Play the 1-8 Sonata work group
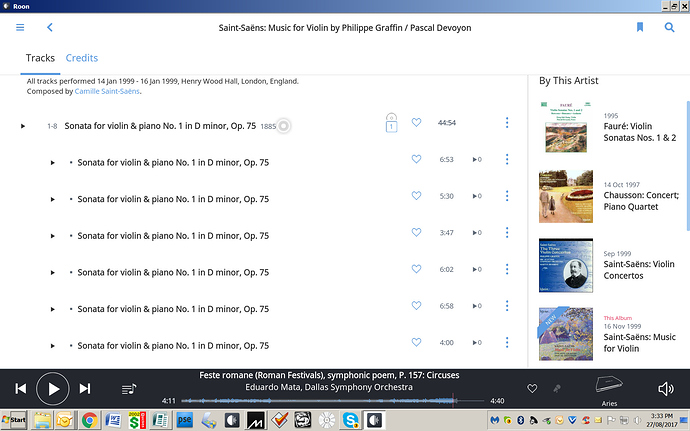 (x=23, y=126)
